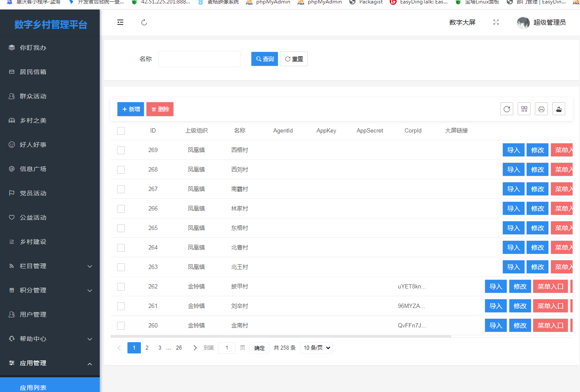Go to page 3 in pagination
This screenshot has height=392, width=580.
tap(160, 348)
